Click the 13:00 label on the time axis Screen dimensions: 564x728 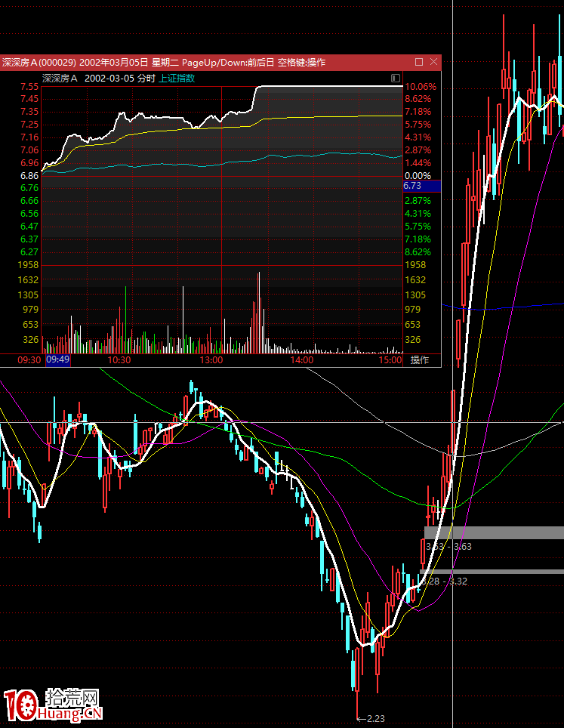[211, 361]
